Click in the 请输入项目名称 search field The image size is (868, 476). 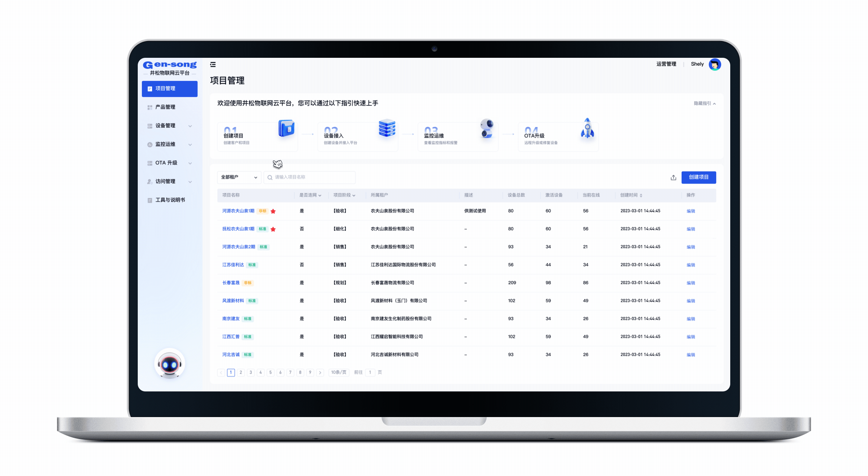coord(309,177)
